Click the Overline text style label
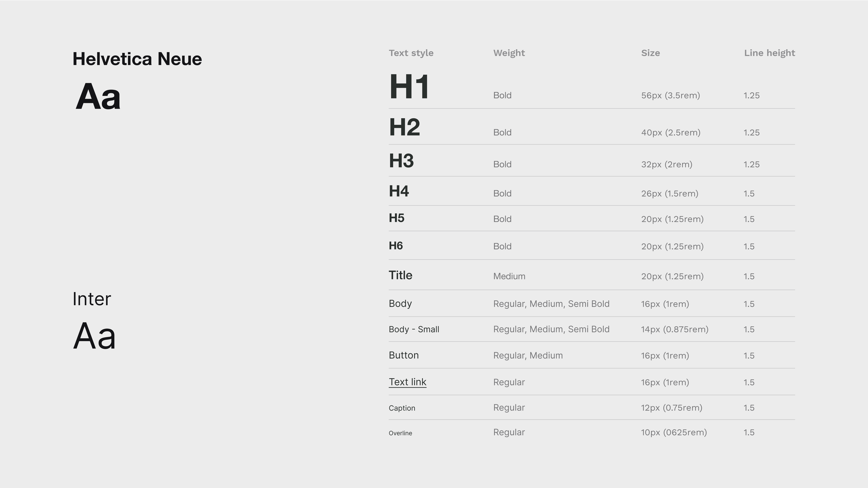Screen dimensions: 868x488 click(400, 433)
